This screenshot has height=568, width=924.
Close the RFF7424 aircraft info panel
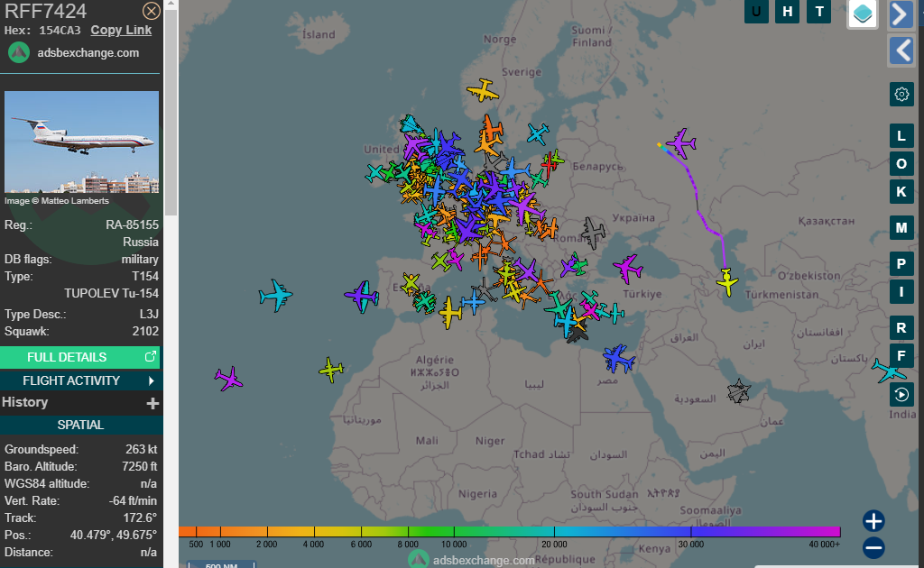point(151,11)
